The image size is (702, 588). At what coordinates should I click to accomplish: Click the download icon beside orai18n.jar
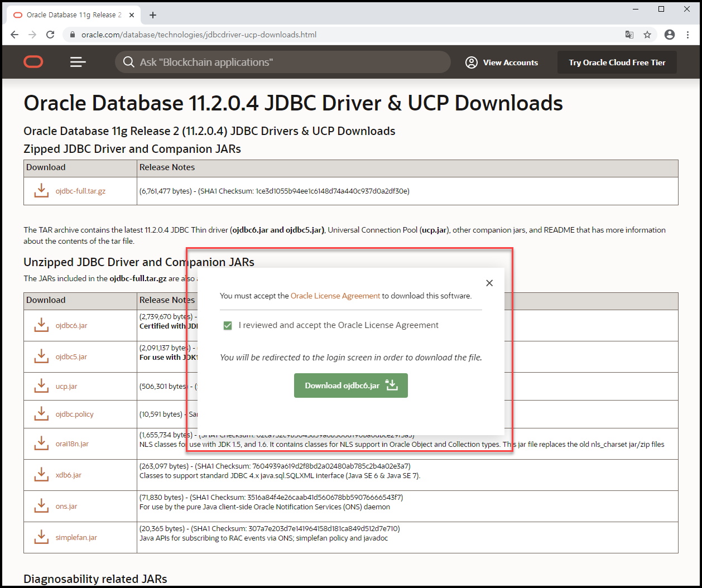pos(41,444)
